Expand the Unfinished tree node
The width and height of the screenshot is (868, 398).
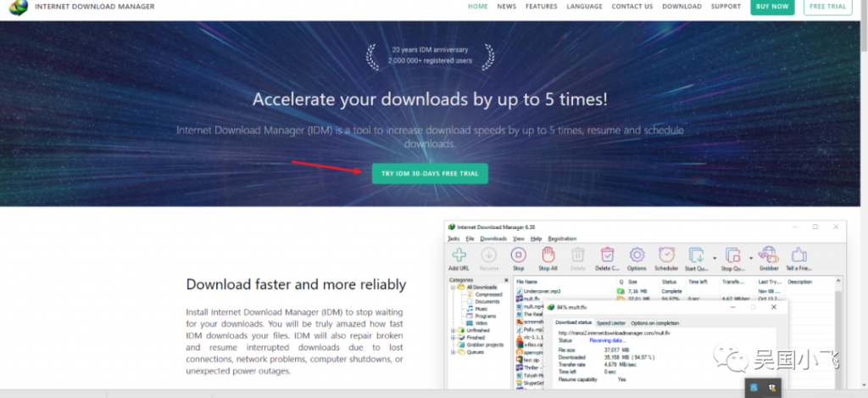pos(453,330)
